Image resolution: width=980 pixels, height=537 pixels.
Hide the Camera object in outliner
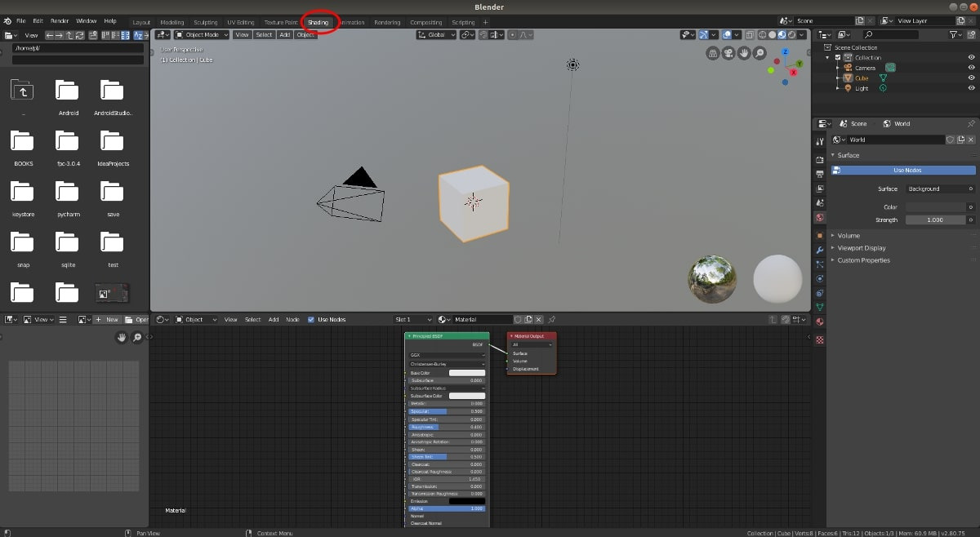pyautogui.click(x=971, y=68)
